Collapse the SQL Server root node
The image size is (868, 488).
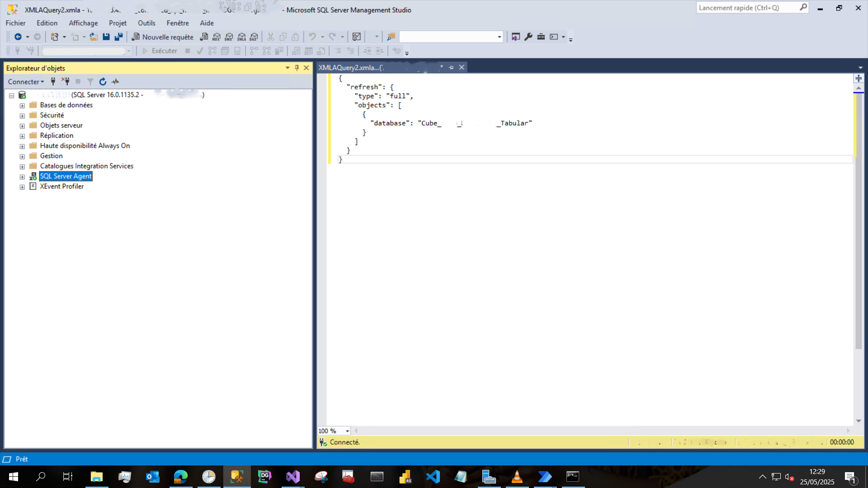(x=12, y=95)
